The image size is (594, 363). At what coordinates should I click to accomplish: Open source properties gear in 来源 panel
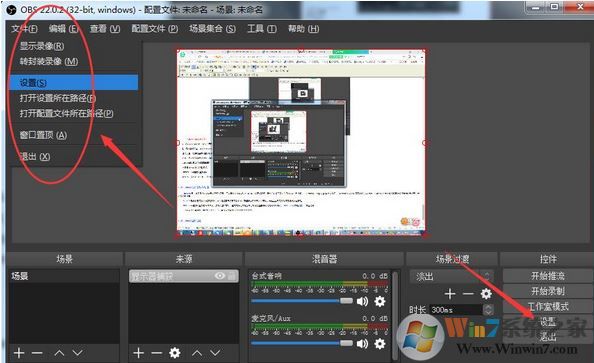(175, 353)
